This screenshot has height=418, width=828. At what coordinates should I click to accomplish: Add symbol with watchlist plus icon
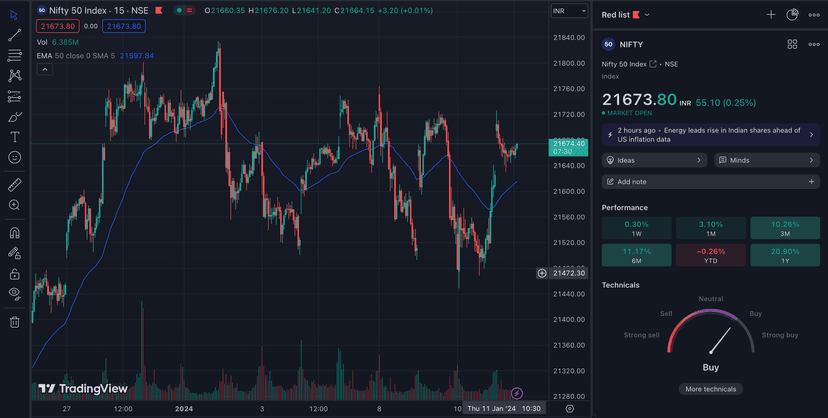(x=771, y=15)
